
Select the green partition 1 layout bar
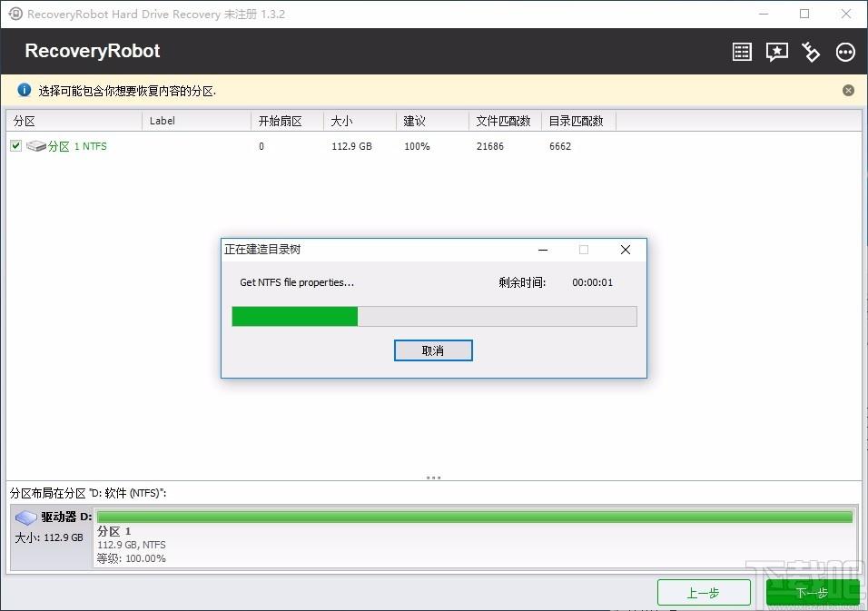click(x=475, y=517)
